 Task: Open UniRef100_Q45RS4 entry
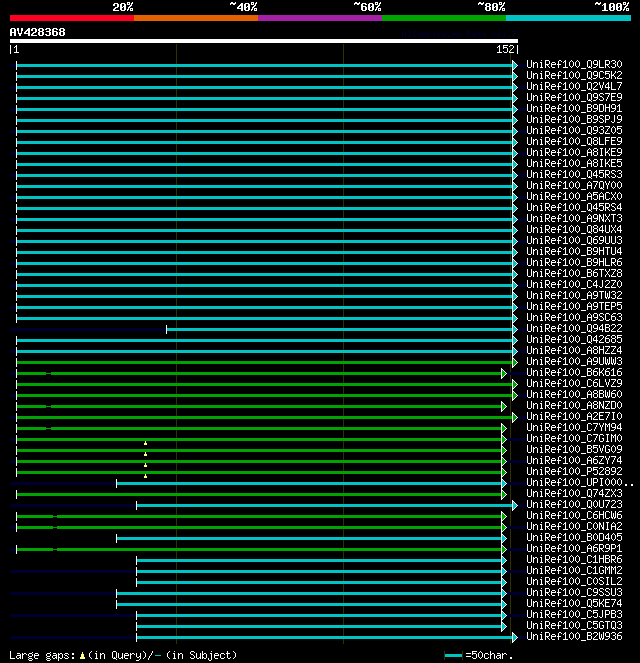click(574, 208)
